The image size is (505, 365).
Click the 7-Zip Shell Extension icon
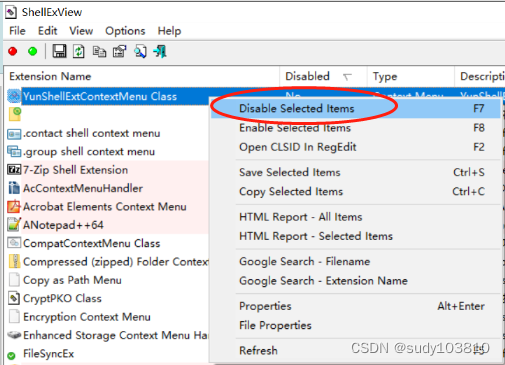coord(14,170)
